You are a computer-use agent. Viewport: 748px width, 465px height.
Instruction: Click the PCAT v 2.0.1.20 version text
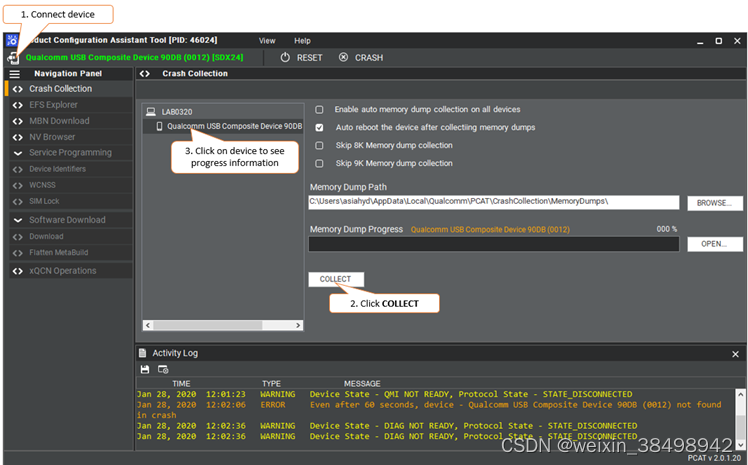pyautogui.click(x=714, y=458)
